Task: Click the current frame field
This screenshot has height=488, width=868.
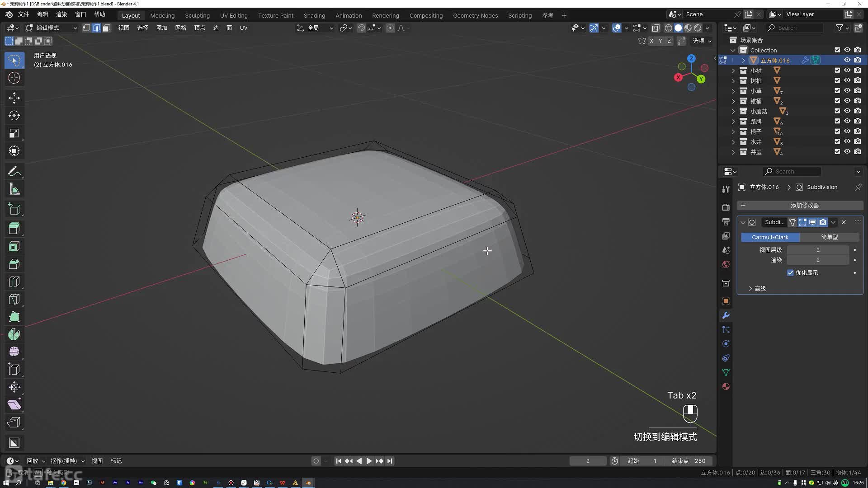Action: pos(588,461)
